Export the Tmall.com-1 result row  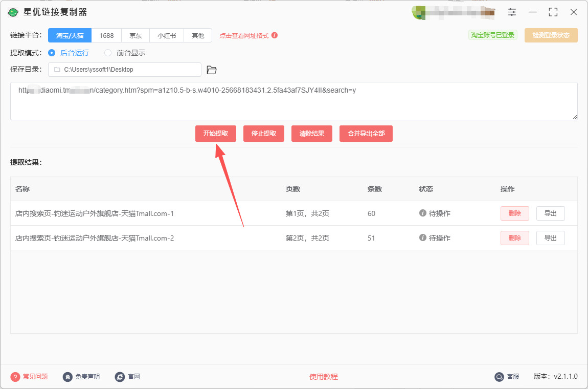point(550,213)
